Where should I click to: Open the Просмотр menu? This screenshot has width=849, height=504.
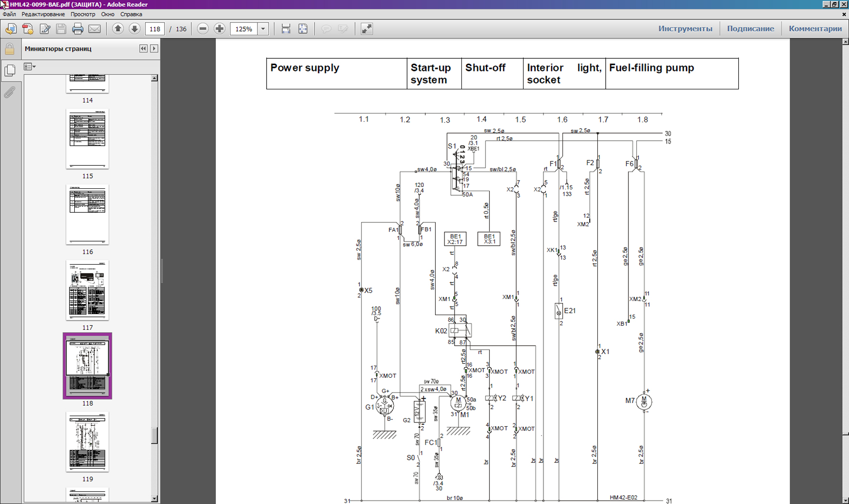coord(83,14)
